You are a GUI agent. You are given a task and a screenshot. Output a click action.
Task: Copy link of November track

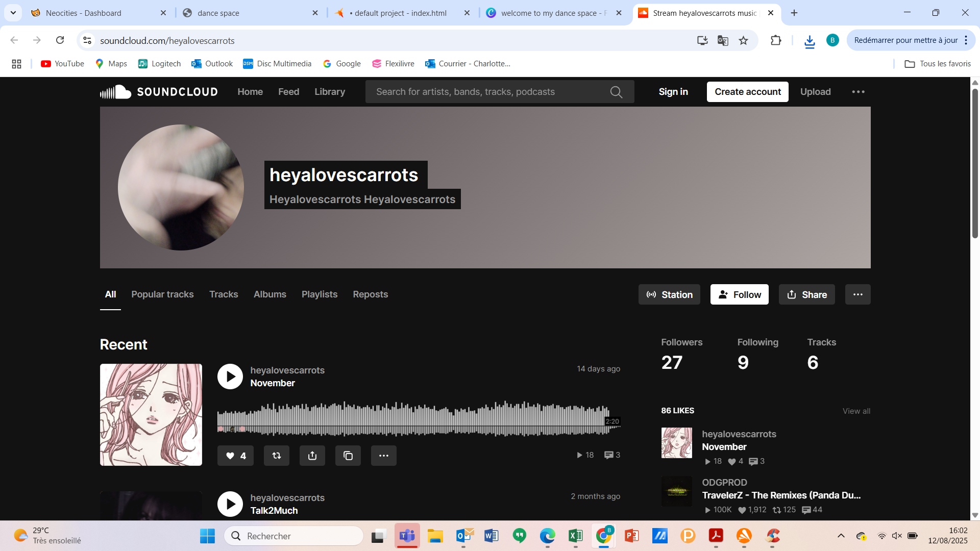click(x=348, y=456)
